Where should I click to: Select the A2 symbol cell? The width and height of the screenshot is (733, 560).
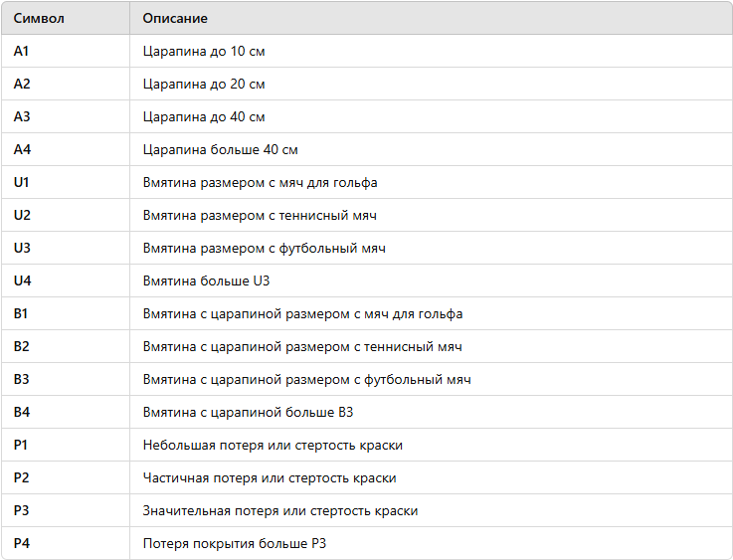66,84
